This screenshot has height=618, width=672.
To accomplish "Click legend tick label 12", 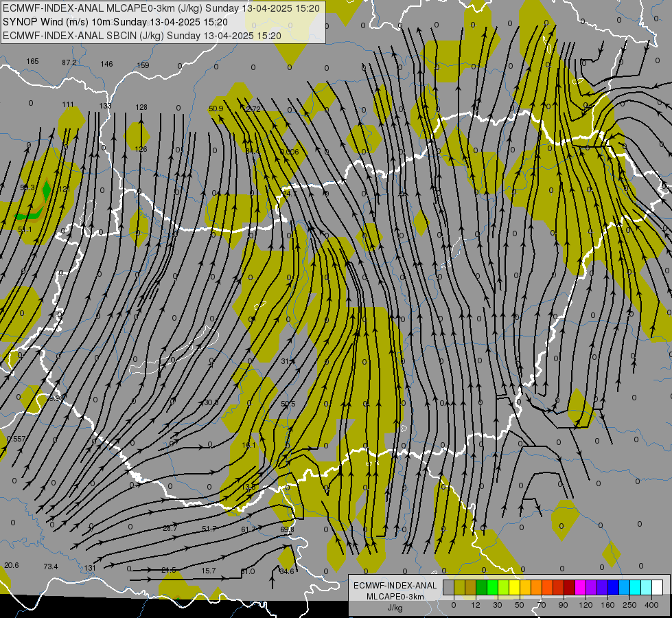I will 476,605.
